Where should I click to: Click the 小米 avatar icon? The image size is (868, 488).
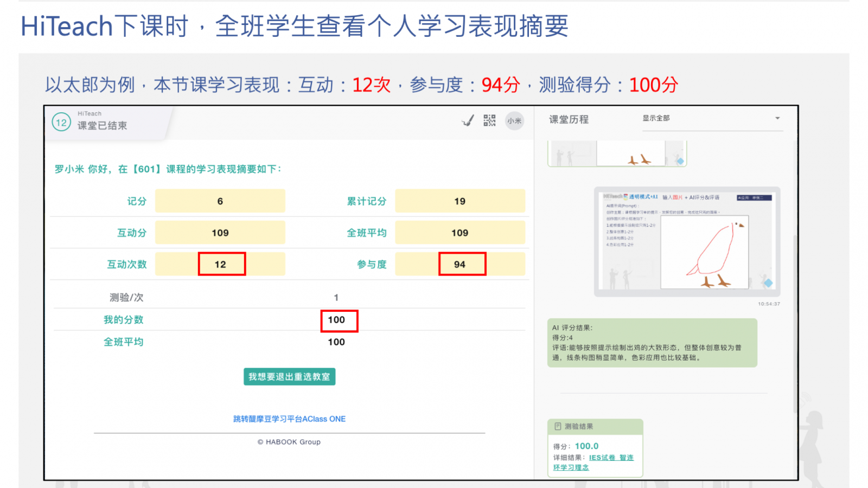pyautogui.click(x=514, y=121)
